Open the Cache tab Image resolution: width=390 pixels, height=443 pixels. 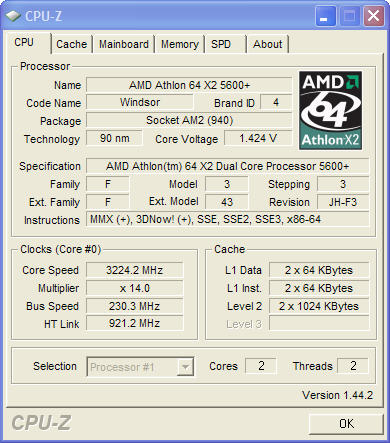point(71,44)
